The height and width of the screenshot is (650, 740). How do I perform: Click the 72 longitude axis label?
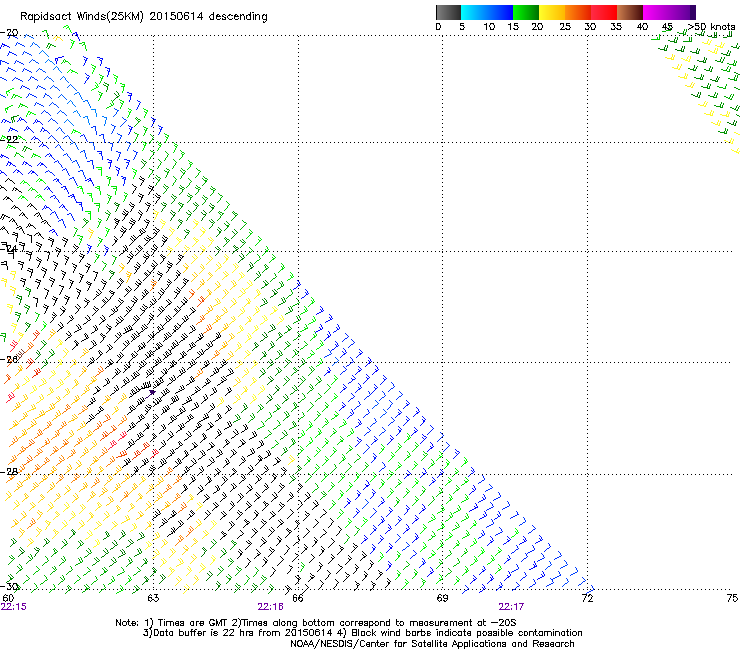pyautogui.click(x=587, y=598)
